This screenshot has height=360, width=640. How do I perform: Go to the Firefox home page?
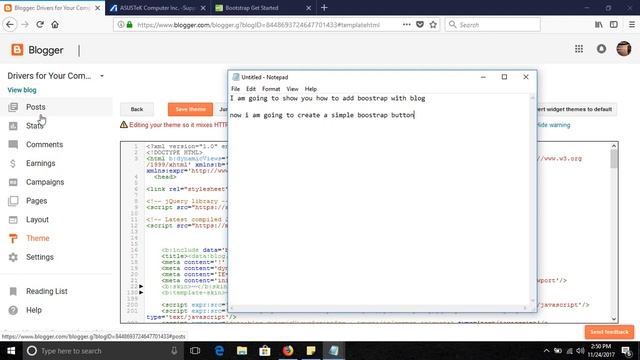click(x=55, y=24)
